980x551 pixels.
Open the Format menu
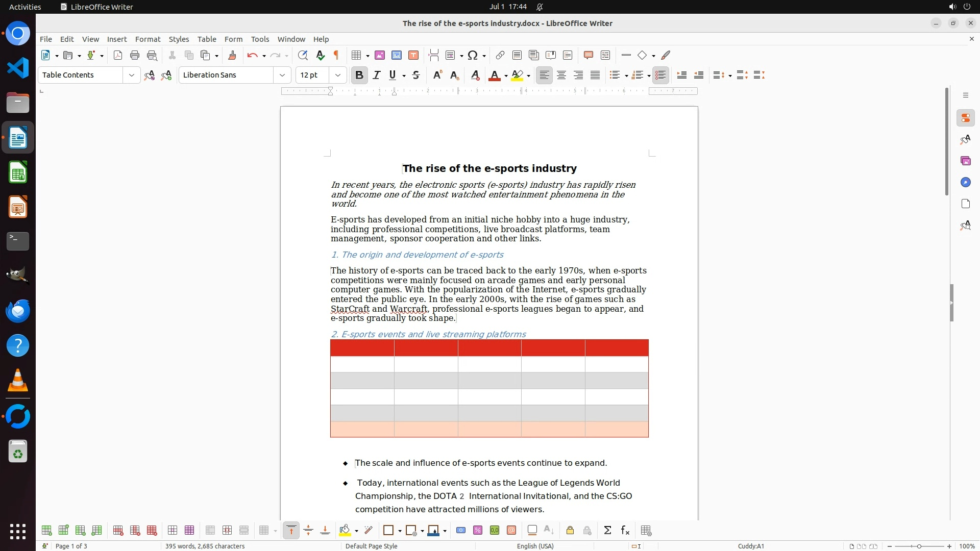point(148,39)
